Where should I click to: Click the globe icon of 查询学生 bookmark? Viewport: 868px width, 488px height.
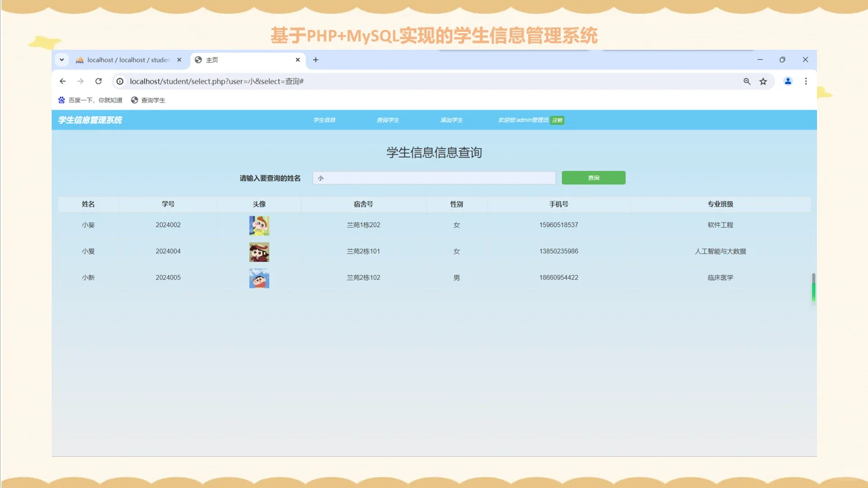(x=134, y=100)
